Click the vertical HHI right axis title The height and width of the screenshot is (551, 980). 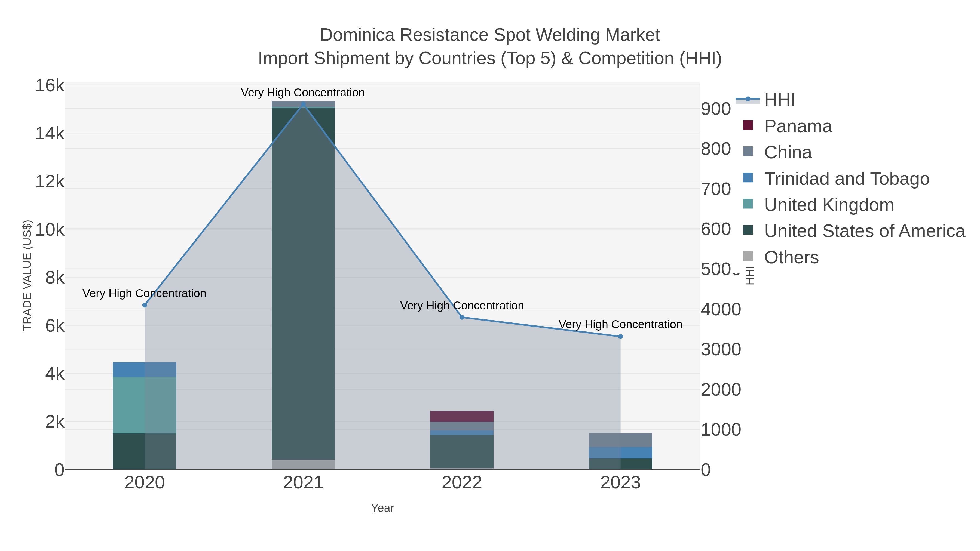point(749,275)
